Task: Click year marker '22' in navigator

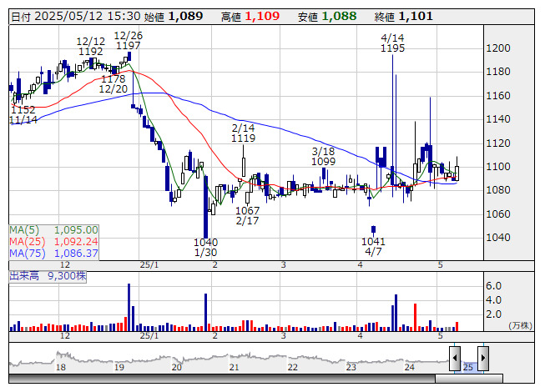Action: (x=292, y=367)
